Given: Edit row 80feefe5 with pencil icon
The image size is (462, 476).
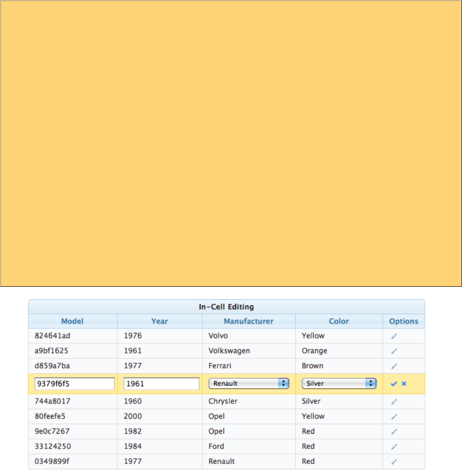Looking at the screenshot, I should pos(394,416).
